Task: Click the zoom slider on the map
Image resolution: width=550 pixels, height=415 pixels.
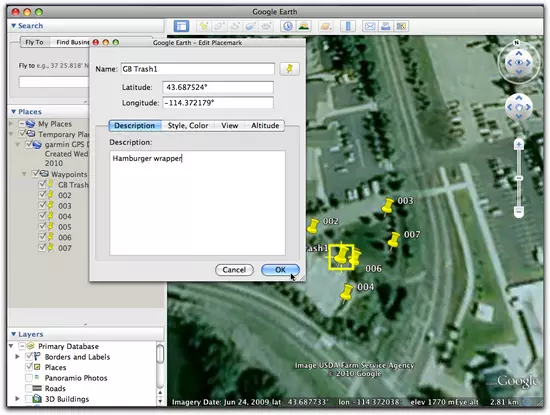Action: click(519, 178)
